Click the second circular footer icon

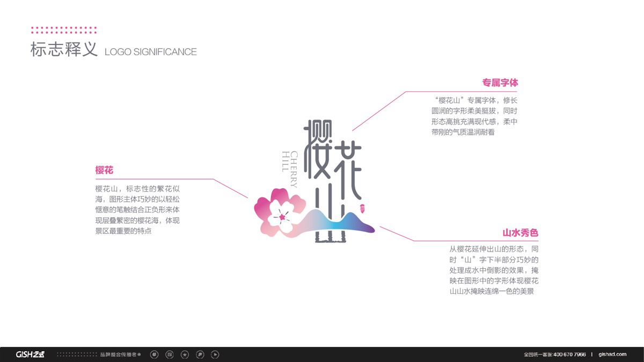point(170,354)
